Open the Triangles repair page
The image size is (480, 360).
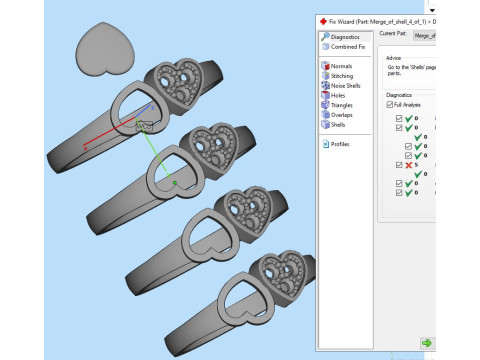[x=337, y=105]
